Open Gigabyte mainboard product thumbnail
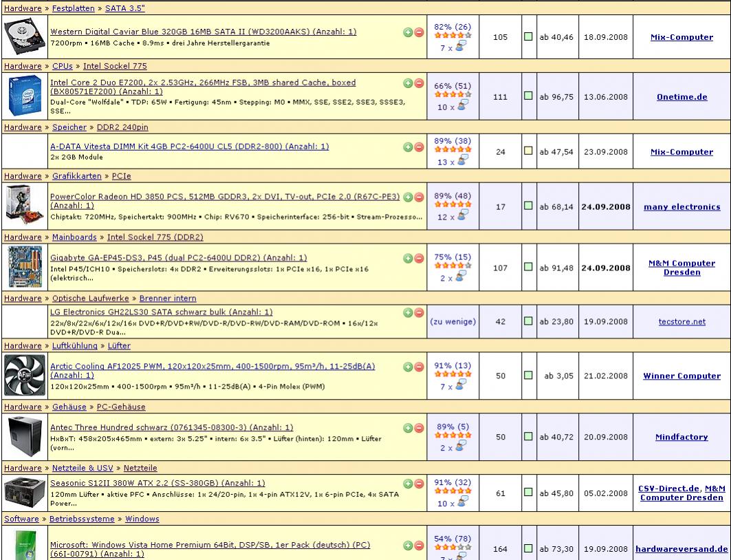The image size is (731, 560). (x=25, y=267)
